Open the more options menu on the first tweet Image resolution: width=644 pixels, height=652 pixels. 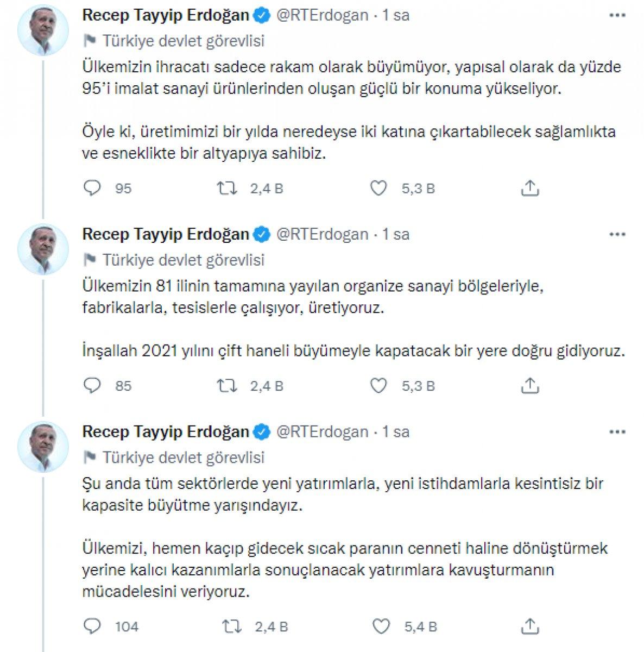coord(616,16)
